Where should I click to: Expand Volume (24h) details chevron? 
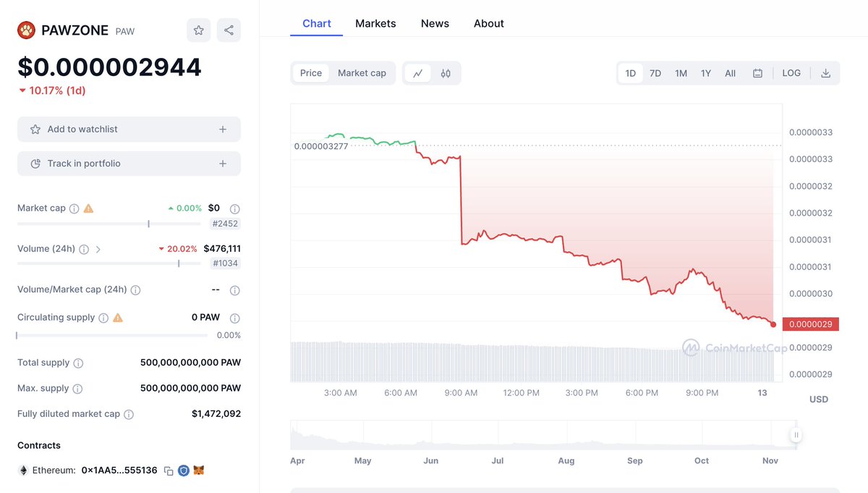[98, 249]
